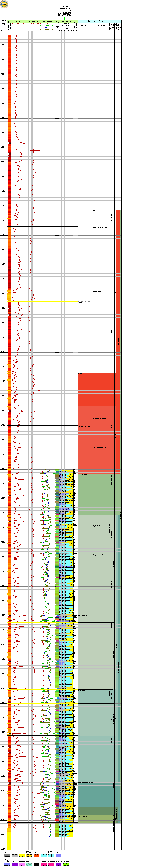Viewport: 158px width, 868px height.
Task: Select the Shale lithology legend swatch
Action: [14, 856]
